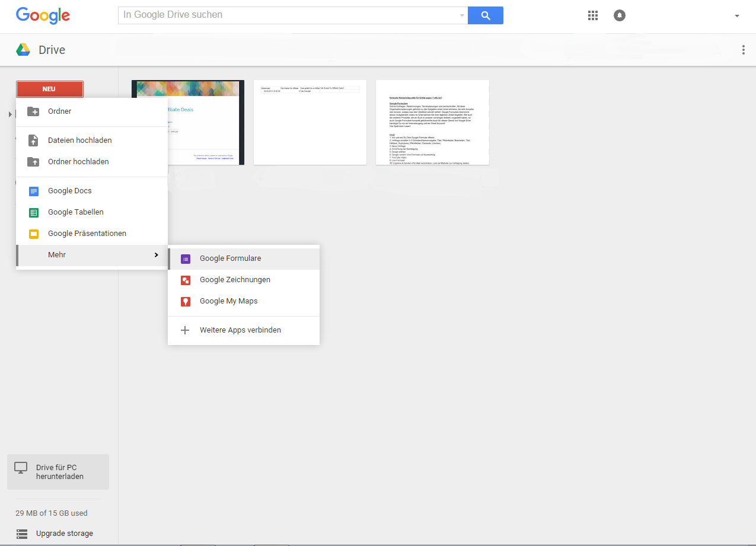
Task: Click the plus icon for Weitere Apps
Action: tap(185, 330)
